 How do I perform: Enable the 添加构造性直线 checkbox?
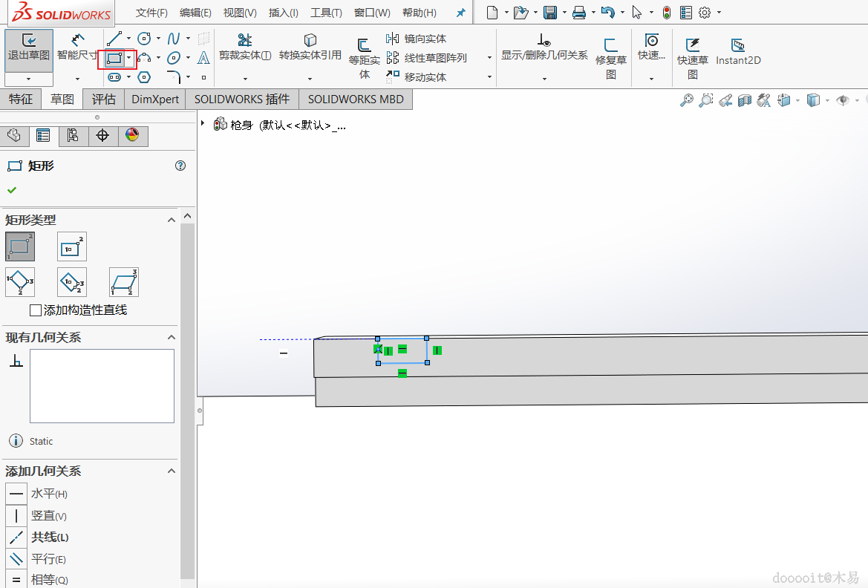36,310
